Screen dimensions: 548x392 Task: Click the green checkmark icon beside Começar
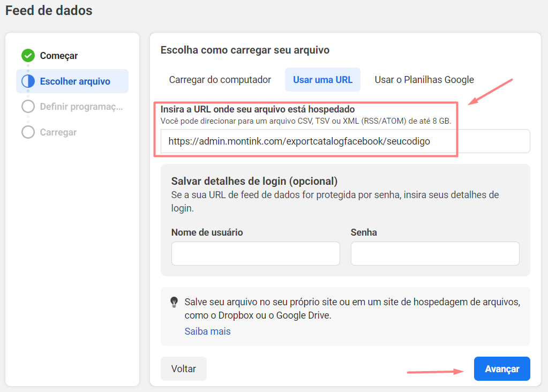click(28, 56)
